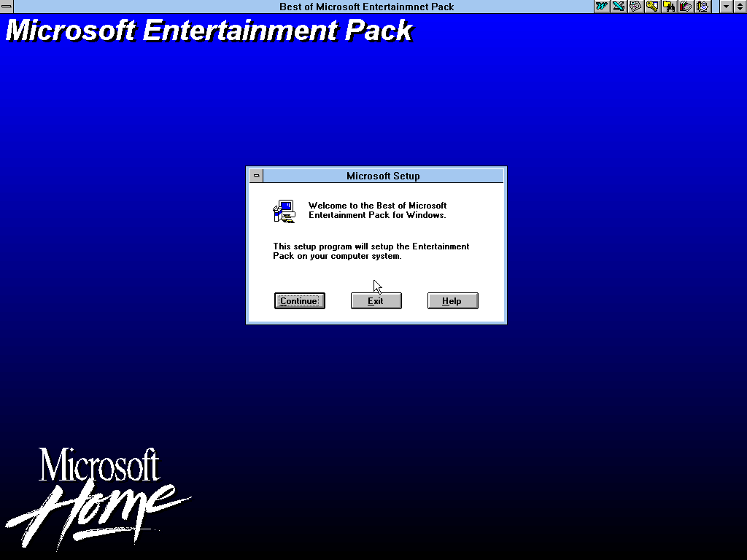The height and width of the screenshot is (560, 747).
Task: Click the computer setup icon in the dialog
Action: 284,211
